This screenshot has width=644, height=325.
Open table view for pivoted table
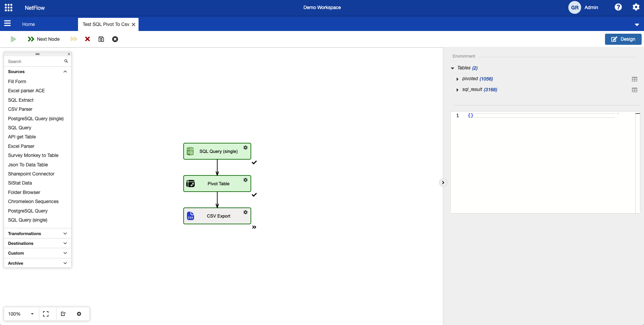(x=634, y=79)
